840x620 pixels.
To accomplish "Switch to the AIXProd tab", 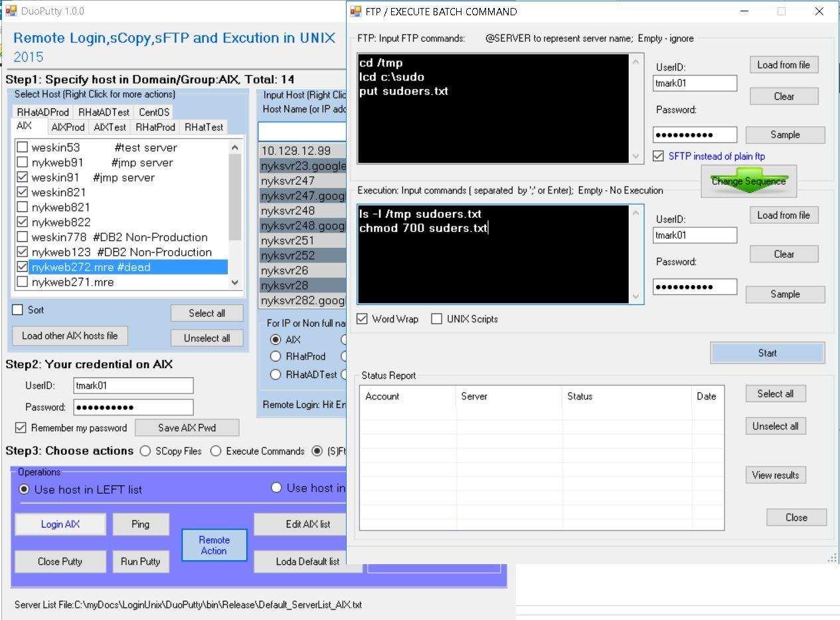I will (x=68, y=127).
